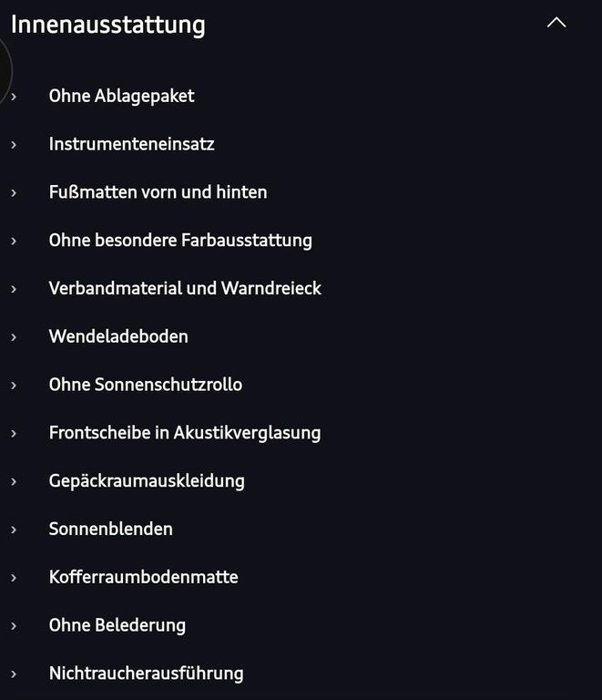Expand the Ohne Ablagepaket arrow
The image size is (602, 700).
(14, 97)
